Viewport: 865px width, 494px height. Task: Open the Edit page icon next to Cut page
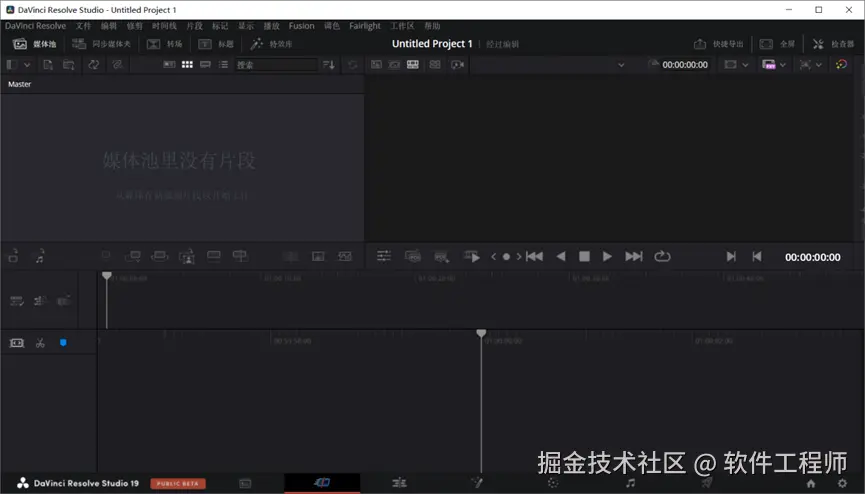(x=399, y=483)
